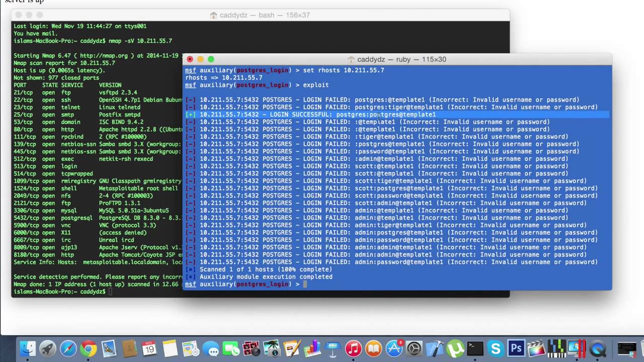The image size is (644, 362).
Task: Open Parallels Desktop icon in dock
Action: pyautogui.click(x=577, y=348)
